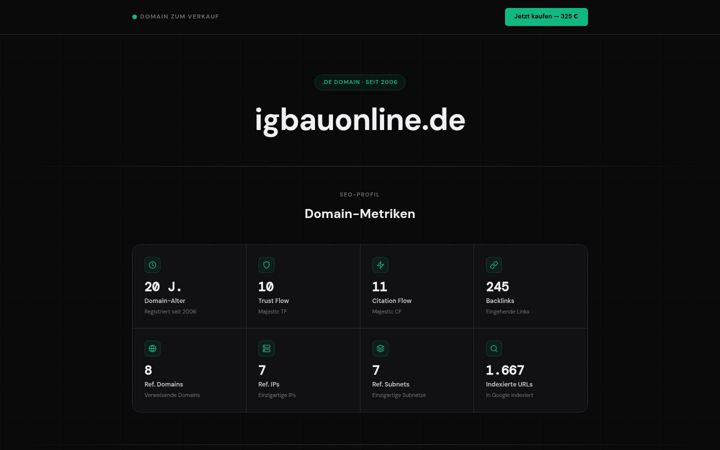The width and height of the screenshot is (720, 450).
Task: Click the green dot beside Domain zum Verkauf
Action: click(135, 17)
